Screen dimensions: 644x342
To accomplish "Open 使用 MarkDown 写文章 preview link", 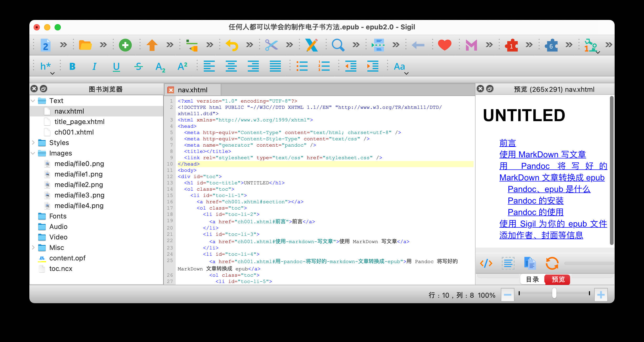I will [x=543, y=154].
